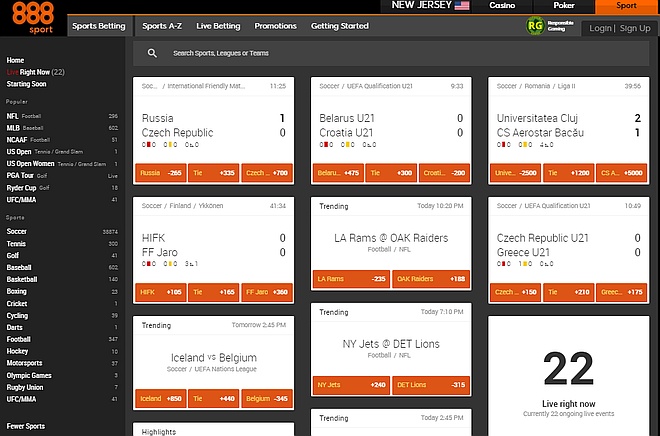660x436 pixels.
Task: Bet on Belarus U21 at +475
Action: pyautogui.click(x=338, y=173)
